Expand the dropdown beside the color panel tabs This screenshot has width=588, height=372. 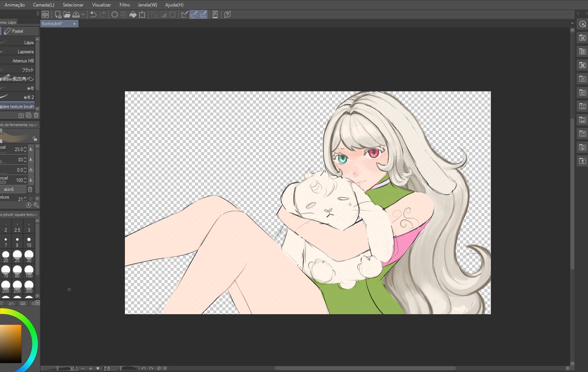(38, 303)
